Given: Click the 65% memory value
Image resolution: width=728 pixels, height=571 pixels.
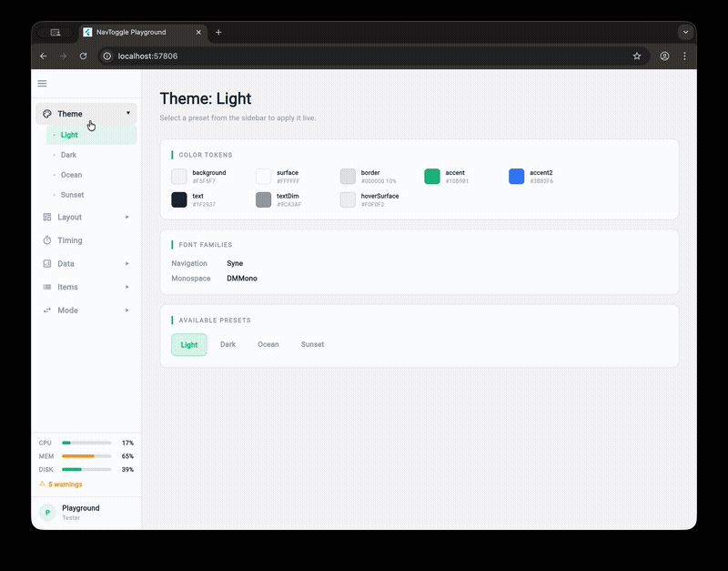Looking at the screenshot, I should 127,456.
